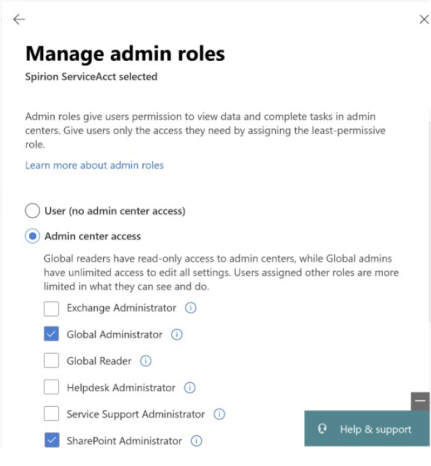Show Service Support Administrator info
Image resolution: width=431 pixels, height=466 pixels.
(x=219, y=414)
